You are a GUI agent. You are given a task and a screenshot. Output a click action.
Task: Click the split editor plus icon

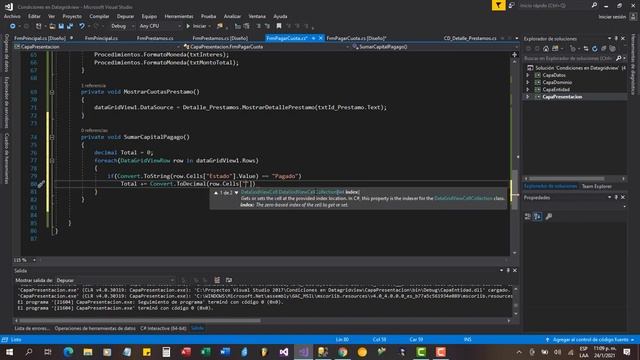click(514, 54)
